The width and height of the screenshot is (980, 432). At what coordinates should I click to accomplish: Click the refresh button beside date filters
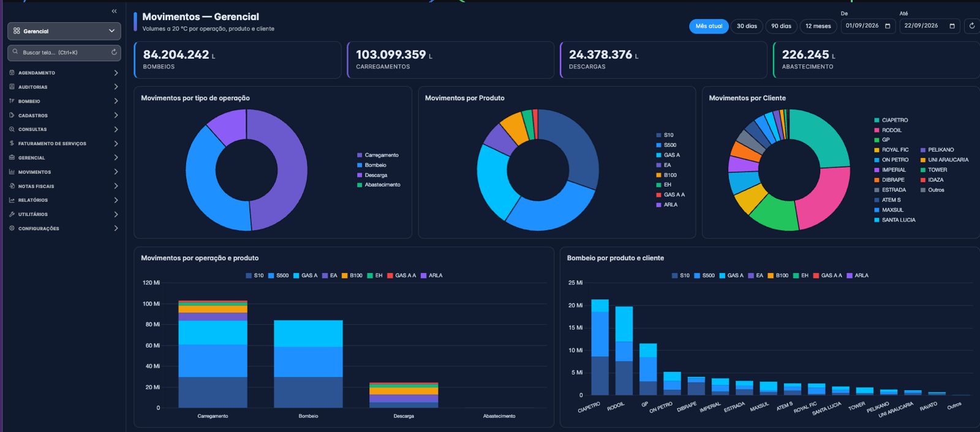point(971,26)
